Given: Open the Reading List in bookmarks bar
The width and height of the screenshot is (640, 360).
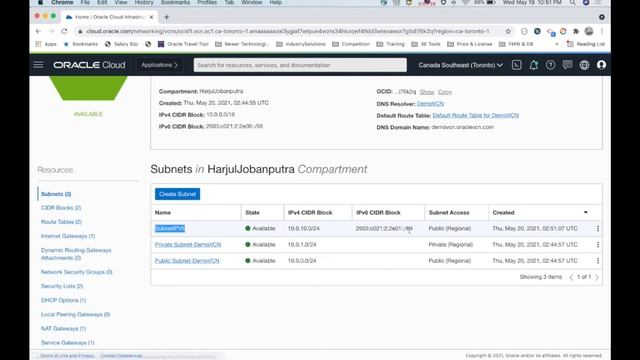Looking at the screenshot, I should [x=586, y=44].
